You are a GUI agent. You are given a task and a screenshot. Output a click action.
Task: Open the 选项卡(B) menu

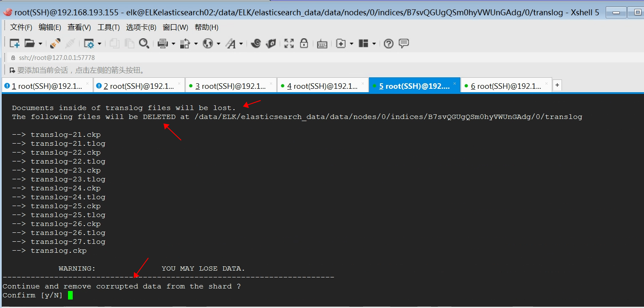pyautogui.click(x=141, y=27)
